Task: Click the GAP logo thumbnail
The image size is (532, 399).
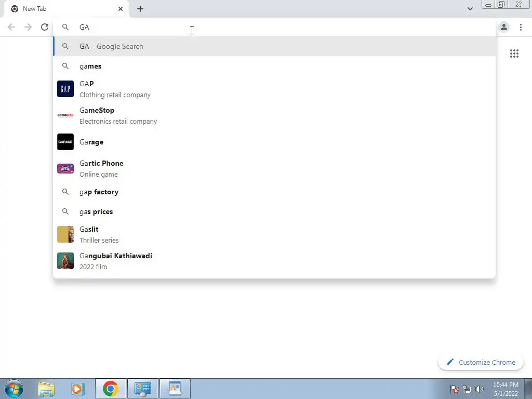Action: pyautogui.click(x=65, y=89)
